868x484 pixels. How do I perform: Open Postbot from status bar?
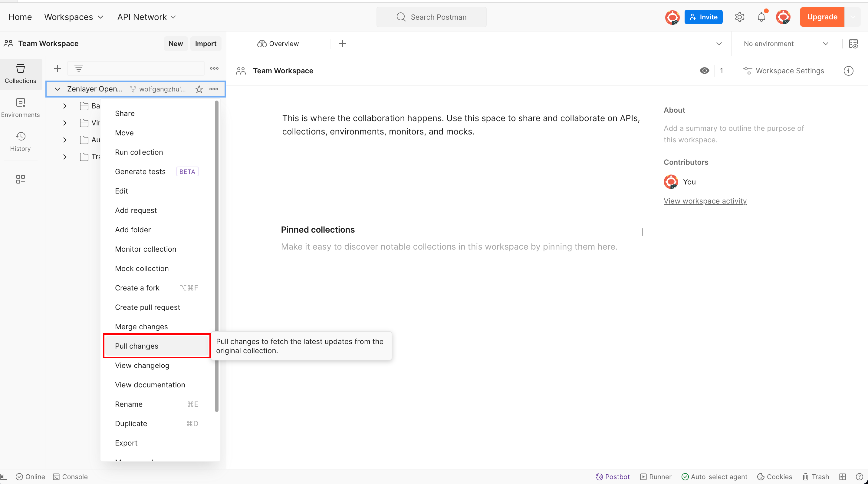tap(613, 477)
